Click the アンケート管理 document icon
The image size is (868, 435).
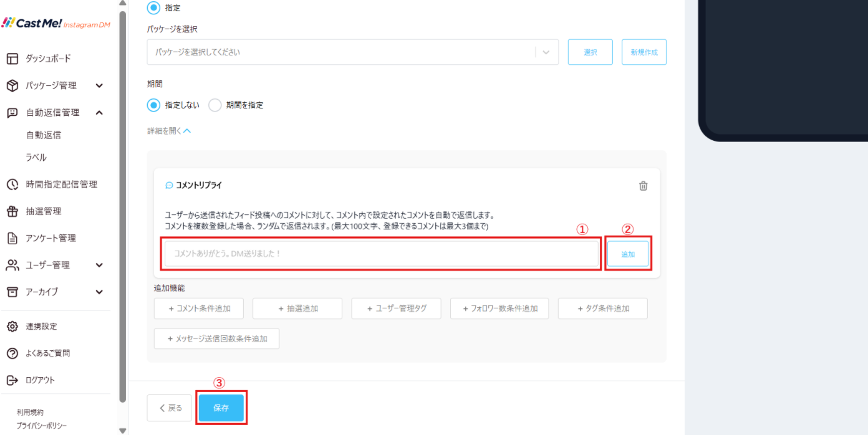12,238
